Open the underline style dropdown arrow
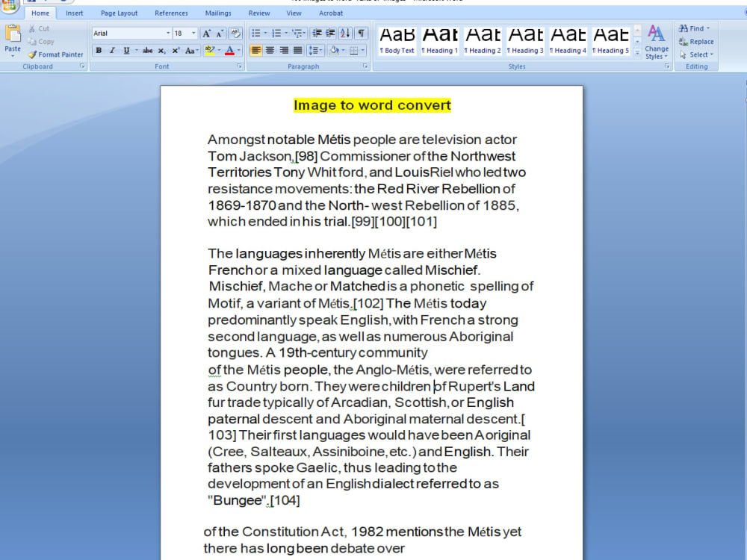747x560 pixels. (136, 50)
